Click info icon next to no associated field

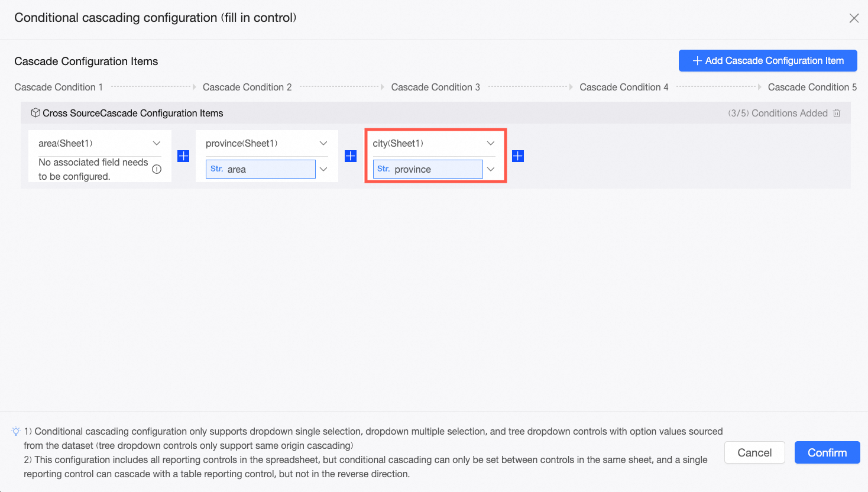[x=157, y=169]
